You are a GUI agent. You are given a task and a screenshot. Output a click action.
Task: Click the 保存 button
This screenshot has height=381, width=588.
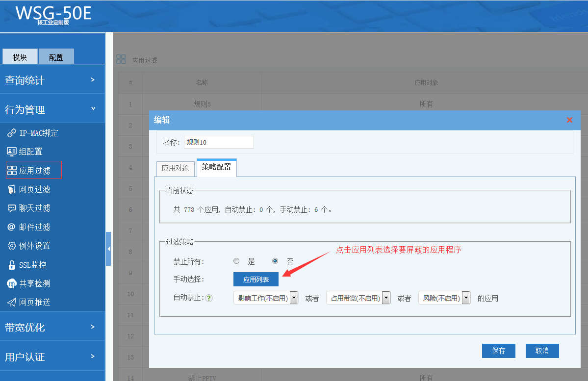tap(498, 351)
